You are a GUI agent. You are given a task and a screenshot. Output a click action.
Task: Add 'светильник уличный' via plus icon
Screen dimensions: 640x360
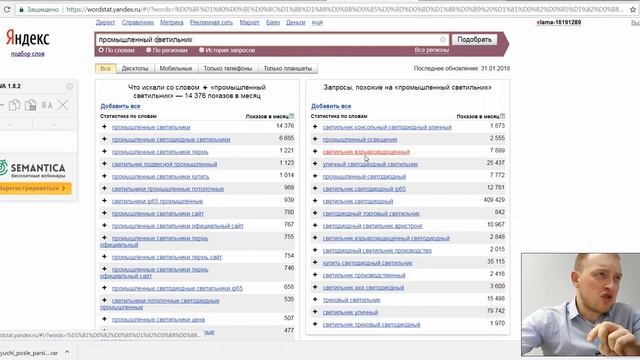(315, 312)
